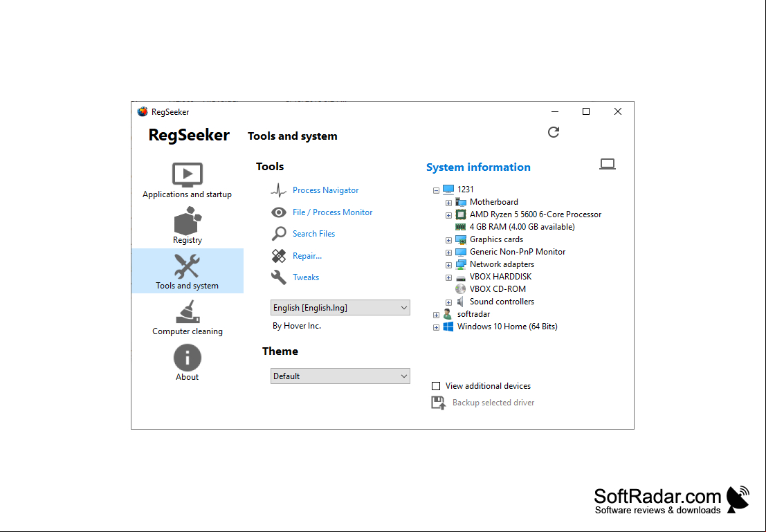Open the File / Process Monitor link

click(332, 212)
